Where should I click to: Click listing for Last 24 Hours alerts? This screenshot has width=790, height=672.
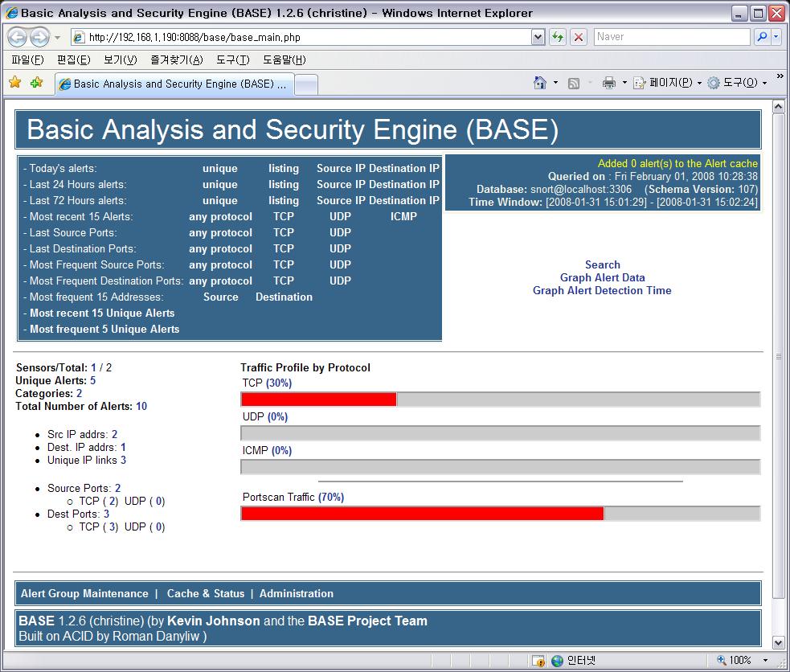tap(284, 184)
